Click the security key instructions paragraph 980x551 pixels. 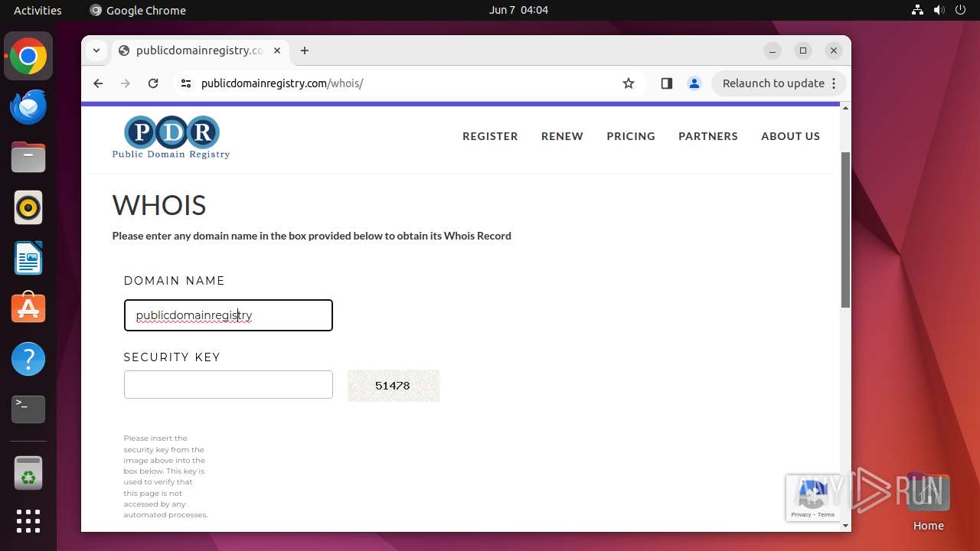[165, 477]
